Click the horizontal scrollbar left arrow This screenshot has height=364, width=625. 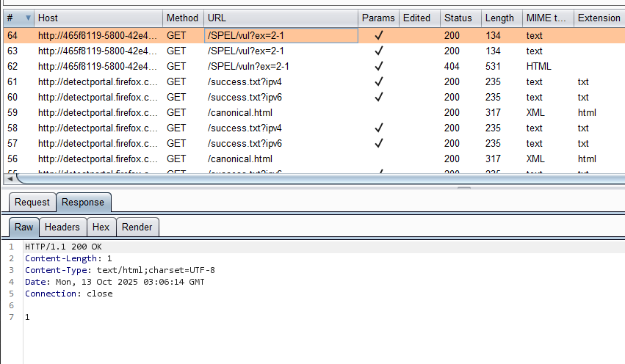[10, 179]
